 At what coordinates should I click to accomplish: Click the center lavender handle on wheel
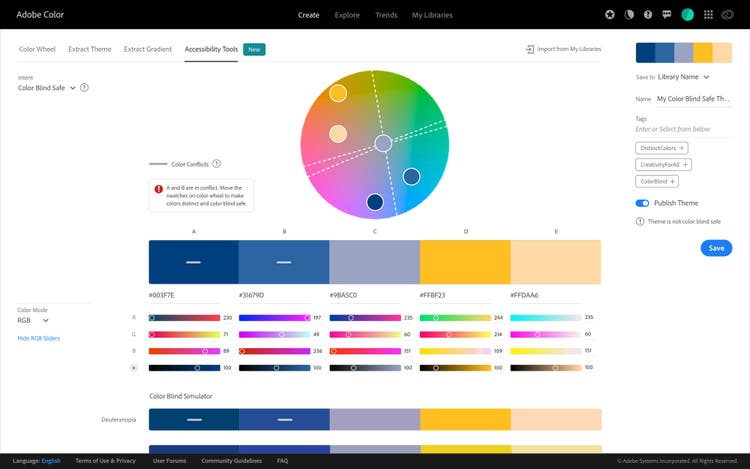point(383,143)
